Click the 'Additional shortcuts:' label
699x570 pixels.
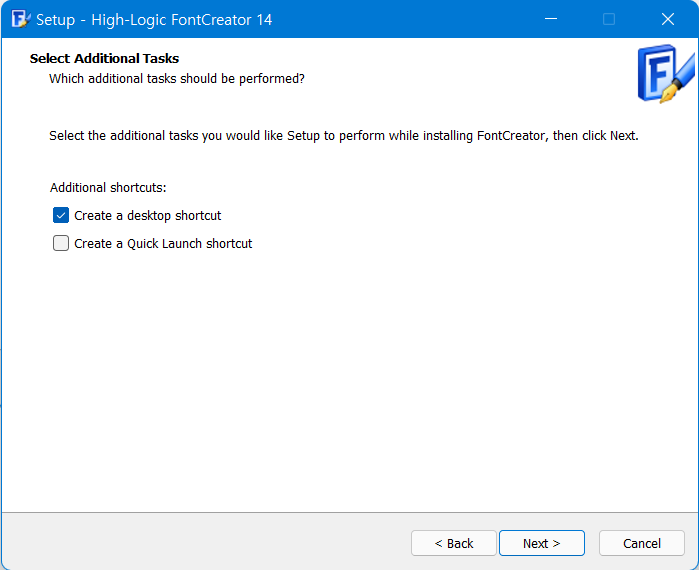108,188
